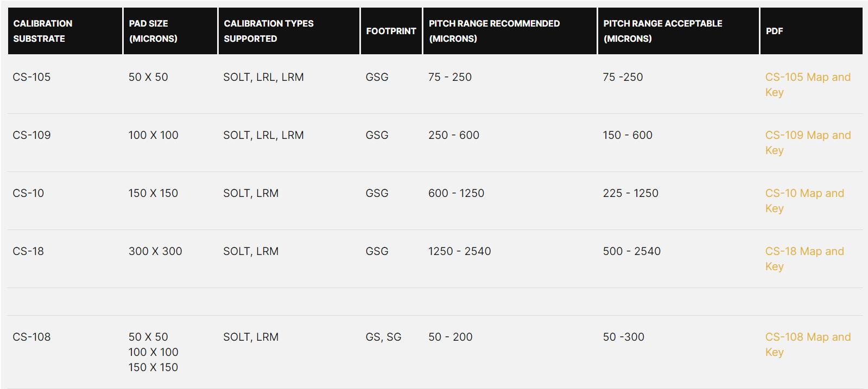Select the 225 - 1250 acceptable pitch cell
This screenshot has width=868, height=389.
pos(630,193)
